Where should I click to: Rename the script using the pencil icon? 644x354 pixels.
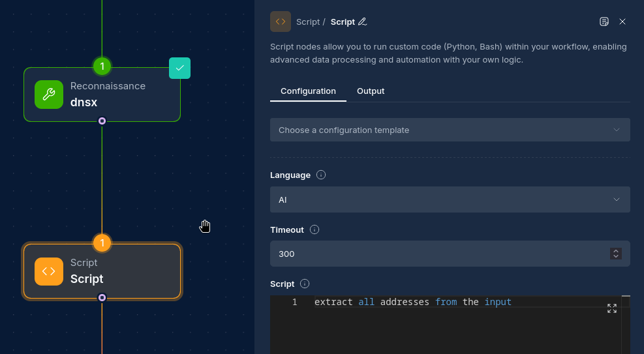click(x=362, y=22)
